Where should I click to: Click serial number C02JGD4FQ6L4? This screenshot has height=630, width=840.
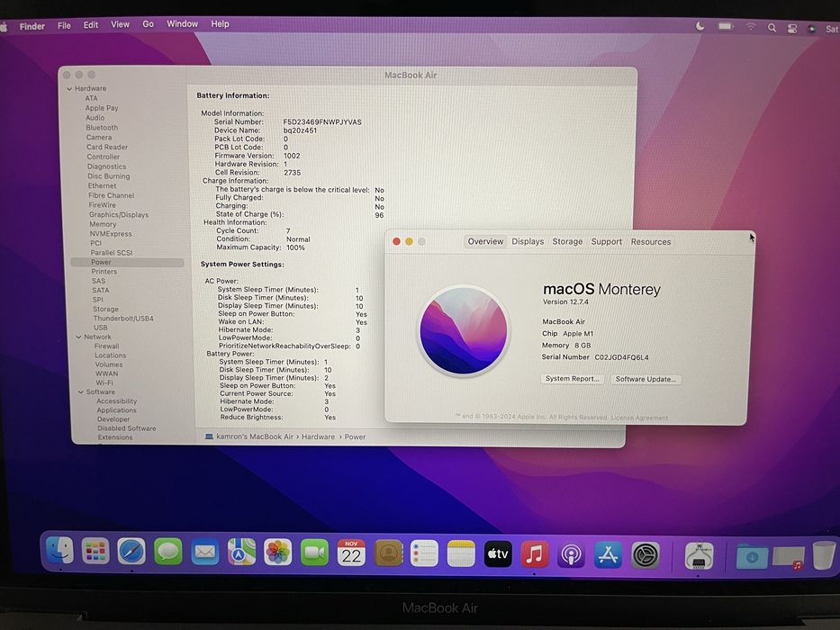tap(621, 357)
